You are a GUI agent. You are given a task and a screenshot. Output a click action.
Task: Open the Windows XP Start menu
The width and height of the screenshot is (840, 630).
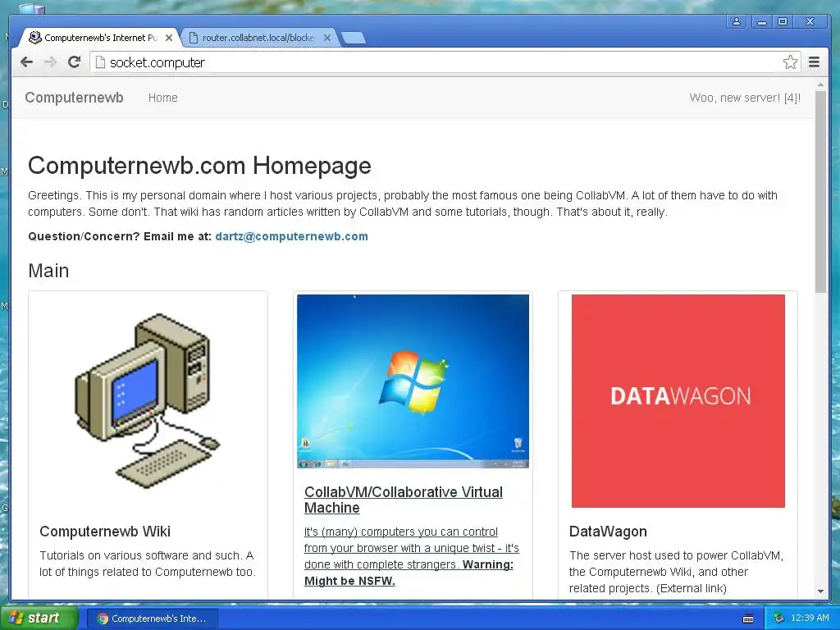pyautogui.click(x=39, y=618)
